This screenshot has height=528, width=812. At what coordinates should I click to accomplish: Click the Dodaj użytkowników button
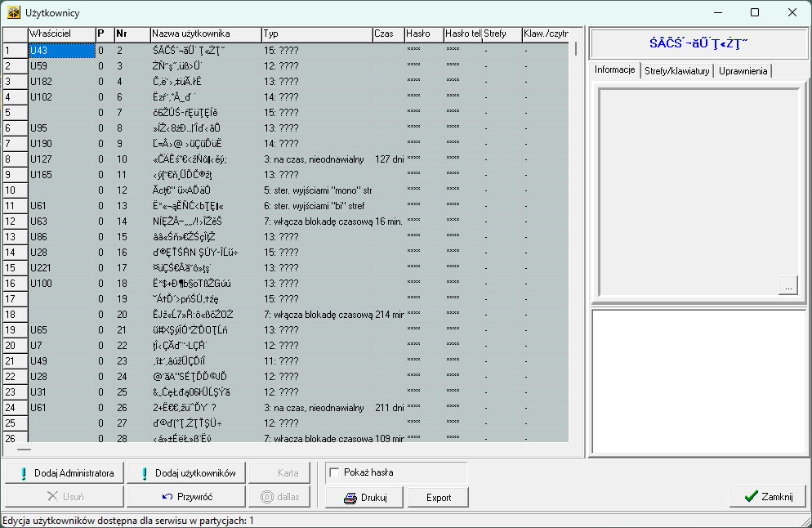pyautogui.click(x=186, y=473)
